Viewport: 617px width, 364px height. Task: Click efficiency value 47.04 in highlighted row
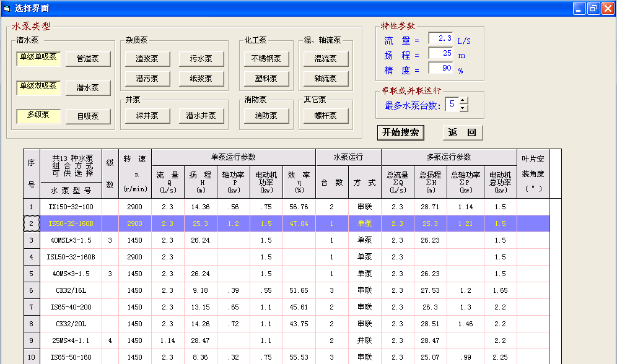[x=299, y=223]
